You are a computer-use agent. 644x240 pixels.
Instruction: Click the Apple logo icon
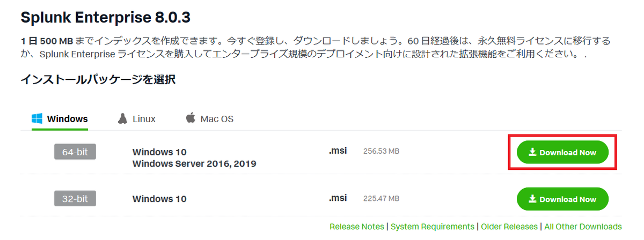[191, 118]
